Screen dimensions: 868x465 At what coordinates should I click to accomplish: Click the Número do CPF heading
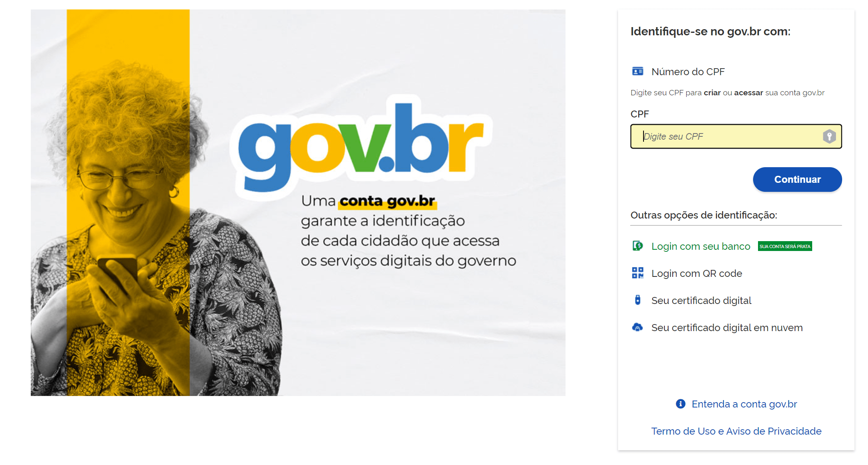[x=688, y=71]
